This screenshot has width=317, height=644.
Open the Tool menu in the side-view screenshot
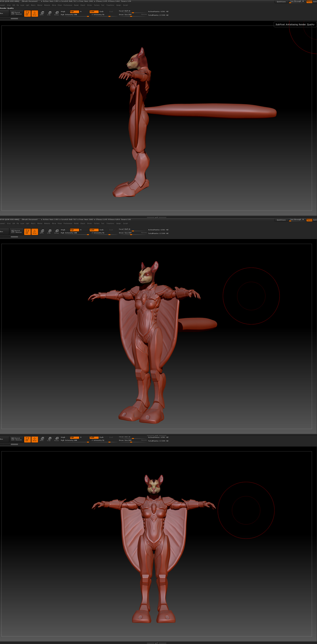[103, 5]
